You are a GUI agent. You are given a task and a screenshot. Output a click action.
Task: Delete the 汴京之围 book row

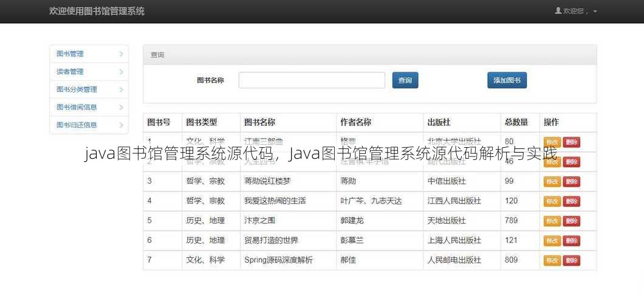click(x=571, y=221)
